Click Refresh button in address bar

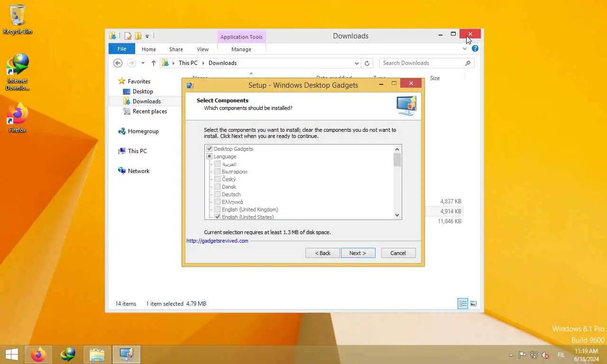tap(367, 63)
